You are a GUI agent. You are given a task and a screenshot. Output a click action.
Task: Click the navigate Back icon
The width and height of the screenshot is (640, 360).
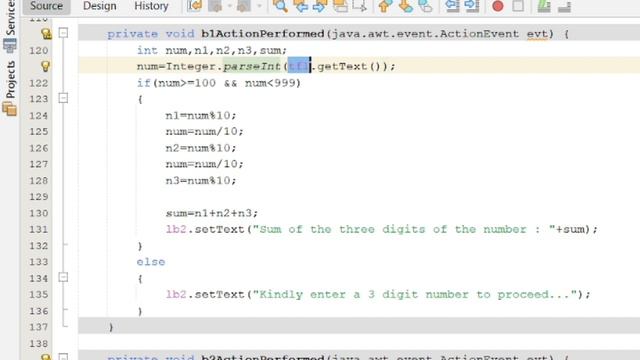click(215, 6)
